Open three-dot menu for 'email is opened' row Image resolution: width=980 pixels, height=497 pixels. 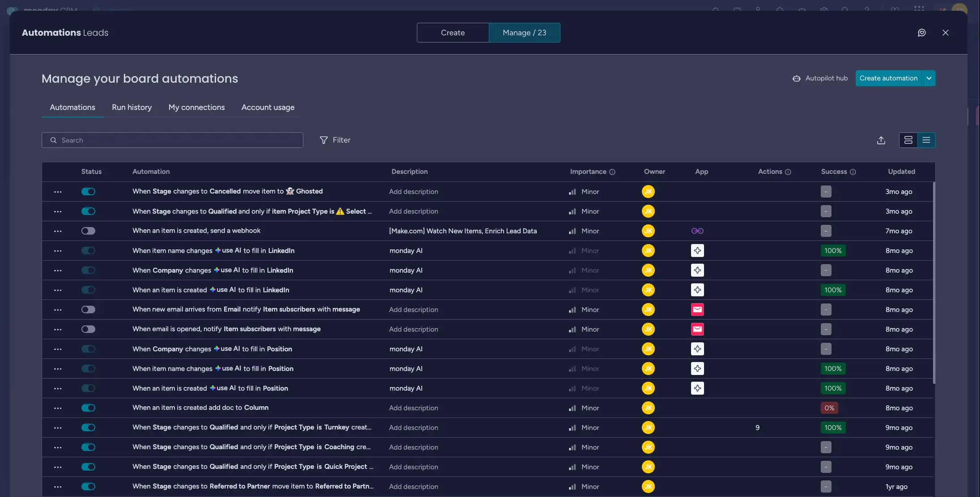pyautogui.click(x=58, y=329)
